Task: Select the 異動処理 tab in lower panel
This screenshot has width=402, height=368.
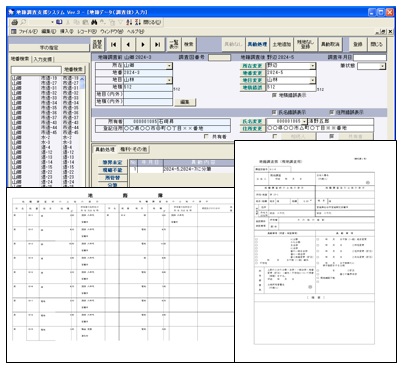Action: (105, 149)
